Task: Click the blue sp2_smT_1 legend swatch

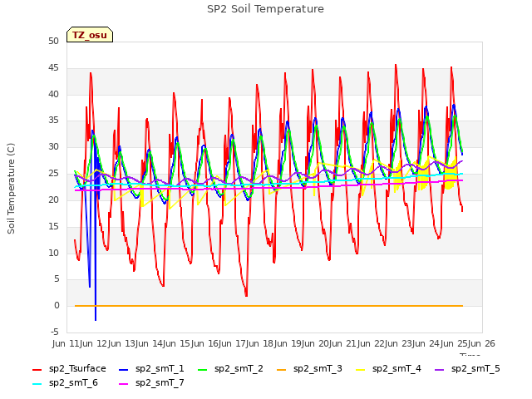Action: 124,369
